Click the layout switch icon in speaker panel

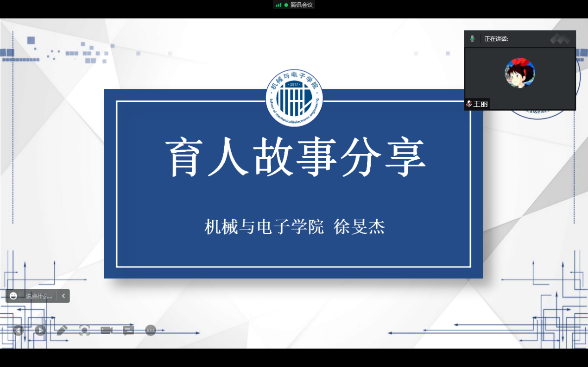(x=560, y=39)
